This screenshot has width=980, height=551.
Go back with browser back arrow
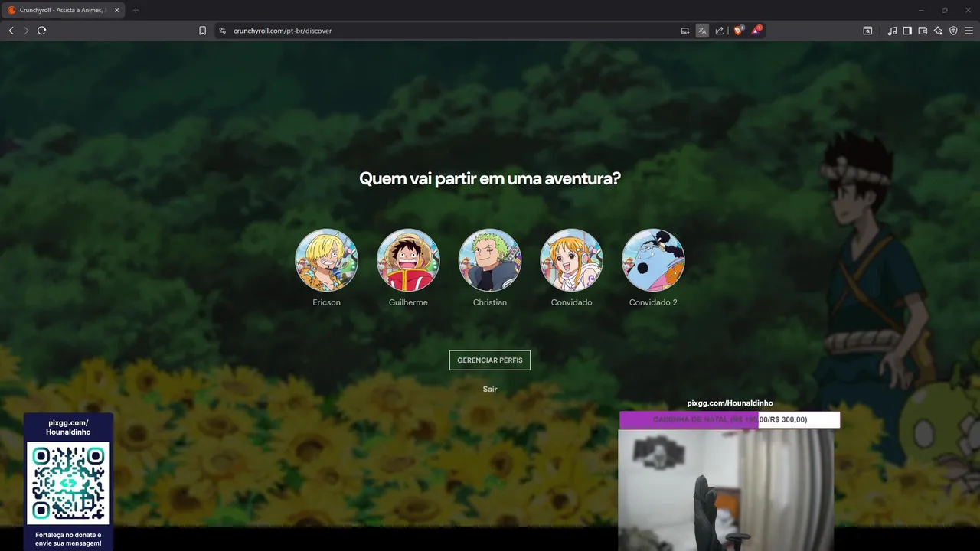tap(11, 31)
